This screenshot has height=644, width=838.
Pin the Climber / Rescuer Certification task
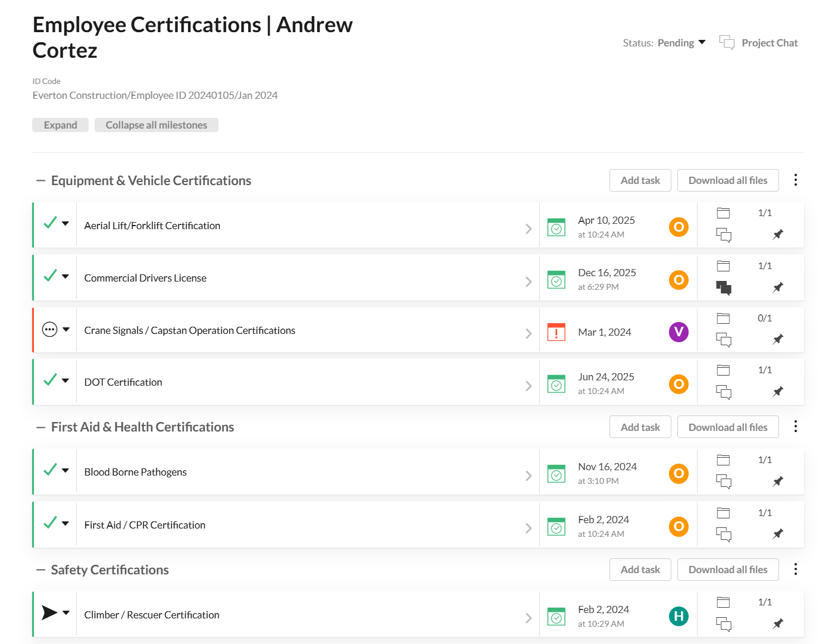tap(777, 624)
